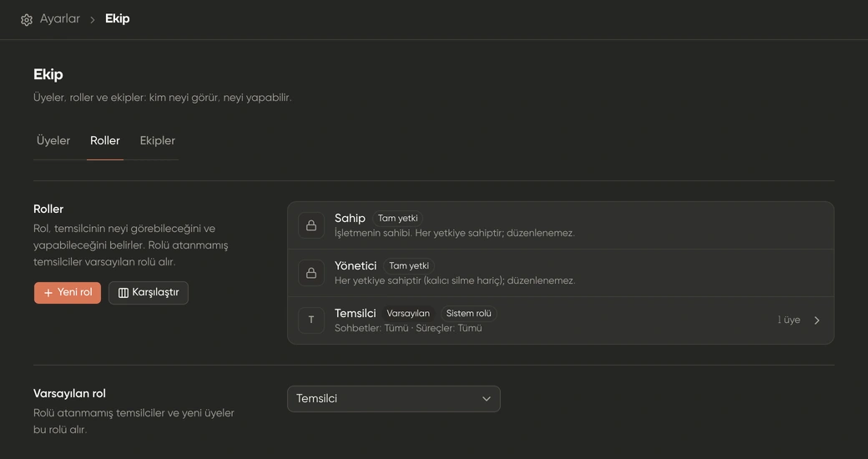Viewport: 868px width, 459px height.
Task: Open the Temsilci role name
Action: pyautogui.click(x=356, y=314)
